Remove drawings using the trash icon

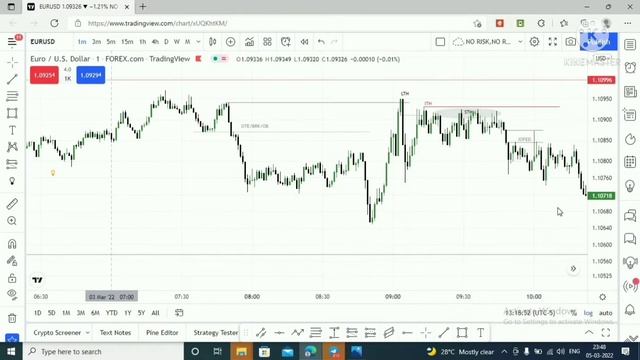(12, 318)
